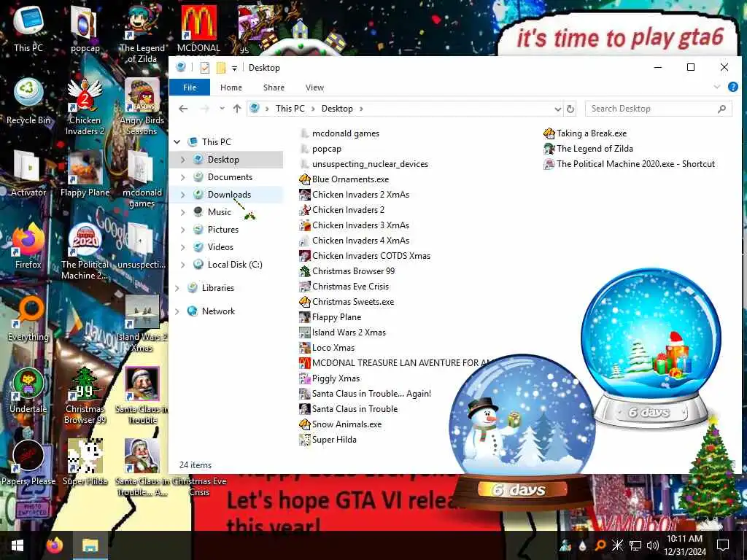
Task: Switch to the Home ribbon tab
Action: pyautogui.click(x=231, y=87)
